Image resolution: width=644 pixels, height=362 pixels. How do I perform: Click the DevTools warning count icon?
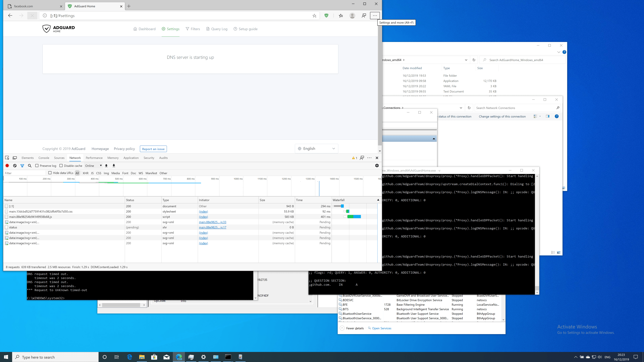pyautogui.click(x=354, y=158)
